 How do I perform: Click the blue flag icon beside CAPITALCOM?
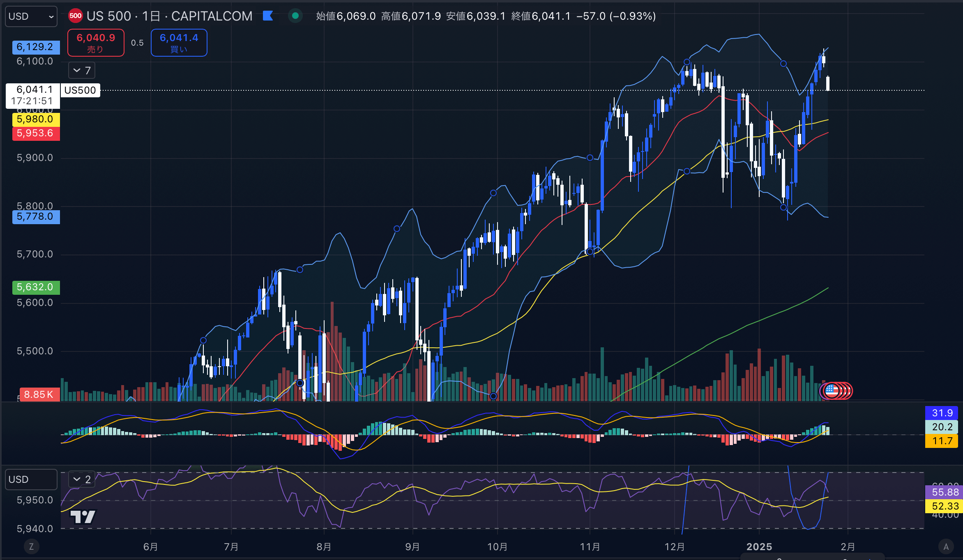coord(268,16)
